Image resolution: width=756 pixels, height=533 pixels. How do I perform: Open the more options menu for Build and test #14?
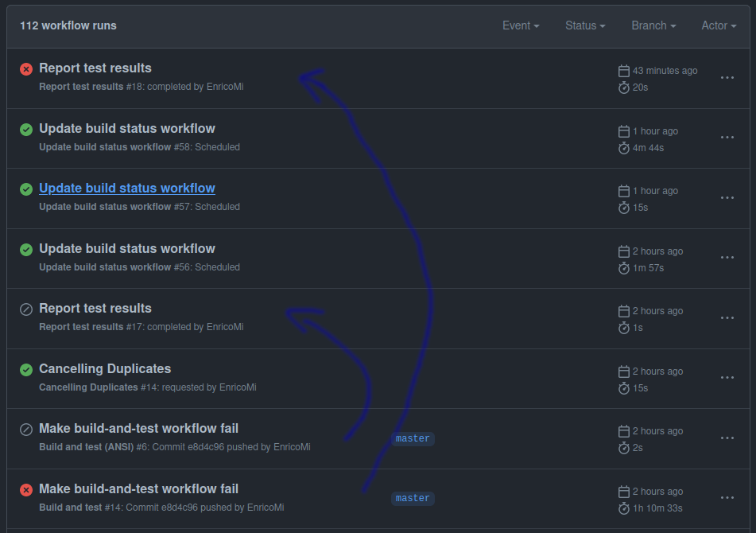[727, 498]
